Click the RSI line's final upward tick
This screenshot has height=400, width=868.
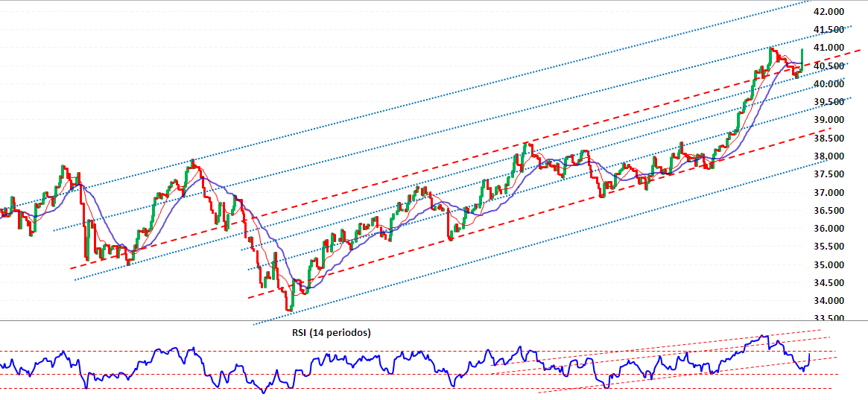(809, 361)
